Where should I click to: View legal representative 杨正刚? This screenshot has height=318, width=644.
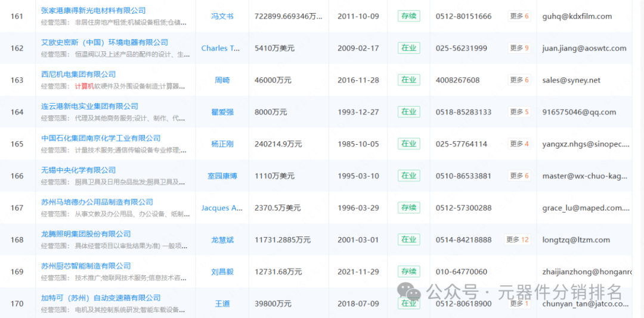pyautogui.click(x=222, y=144)
